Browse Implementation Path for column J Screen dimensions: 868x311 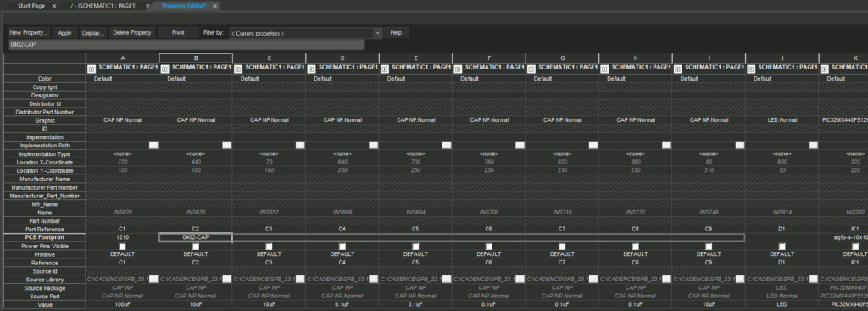click(x=813, y=145)
